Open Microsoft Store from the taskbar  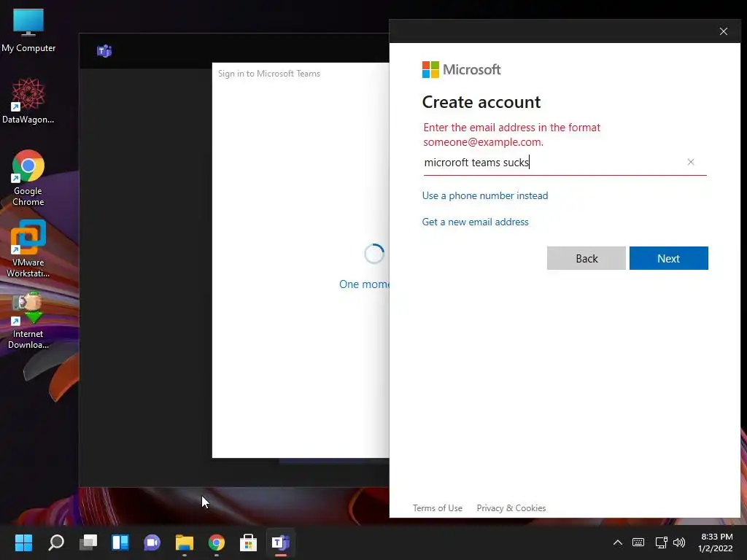pyautogui.click(x=248, y=542)
